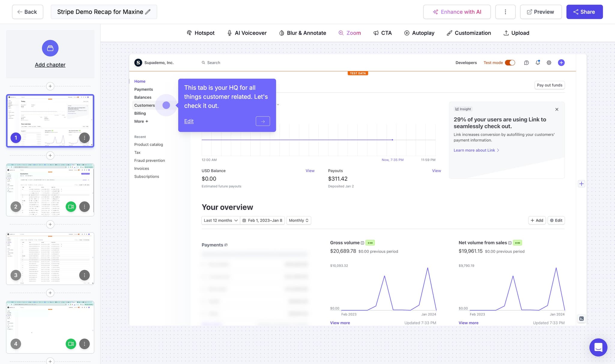Close the Insight card with X
Image resolution: width=615 pixels, height=364 pixels.
(x=557, y=109)
